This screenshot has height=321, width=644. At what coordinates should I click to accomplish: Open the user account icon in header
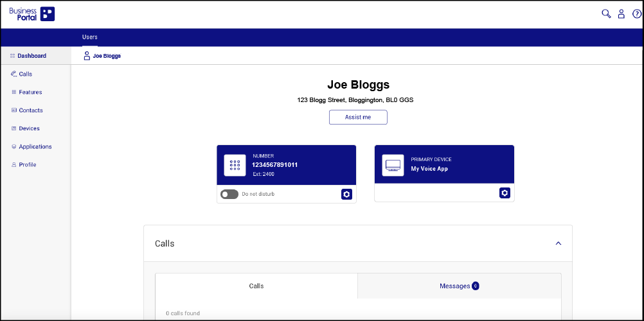(x=622, y=14)
